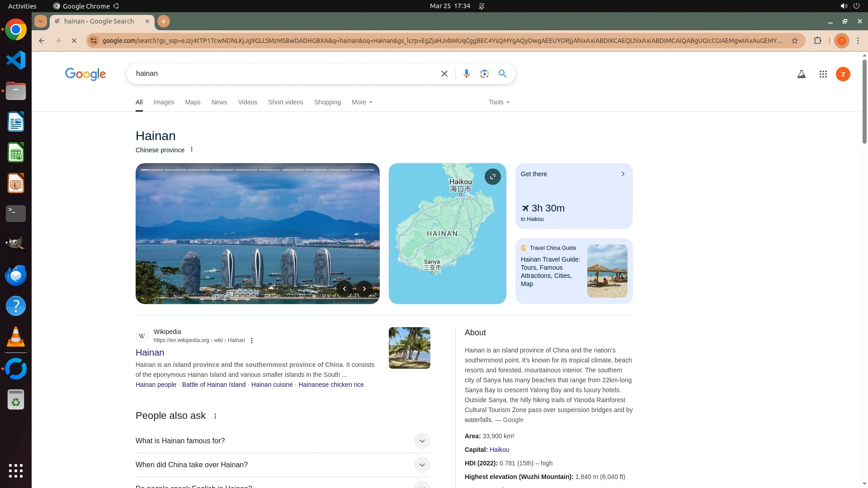The image size is (868, 488).
Task: Switch to the News tab
Action: pyautogui.click(x=219, y=102)
